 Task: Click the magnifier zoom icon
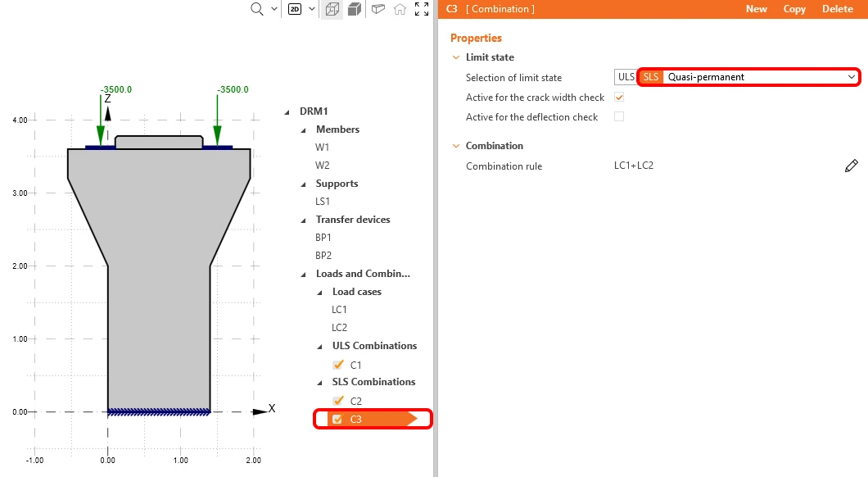[257, 9]
